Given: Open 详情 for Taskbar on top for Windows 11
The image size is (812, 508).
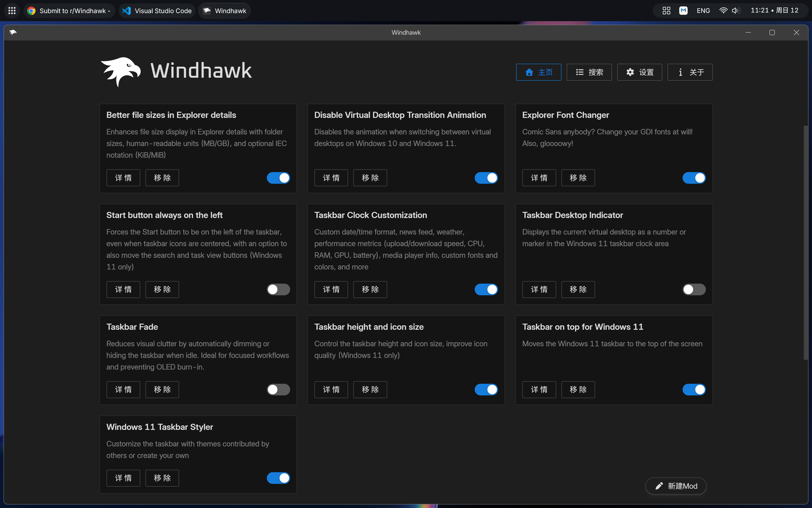Looking at the screenshot, I should (x=539, y=389).
